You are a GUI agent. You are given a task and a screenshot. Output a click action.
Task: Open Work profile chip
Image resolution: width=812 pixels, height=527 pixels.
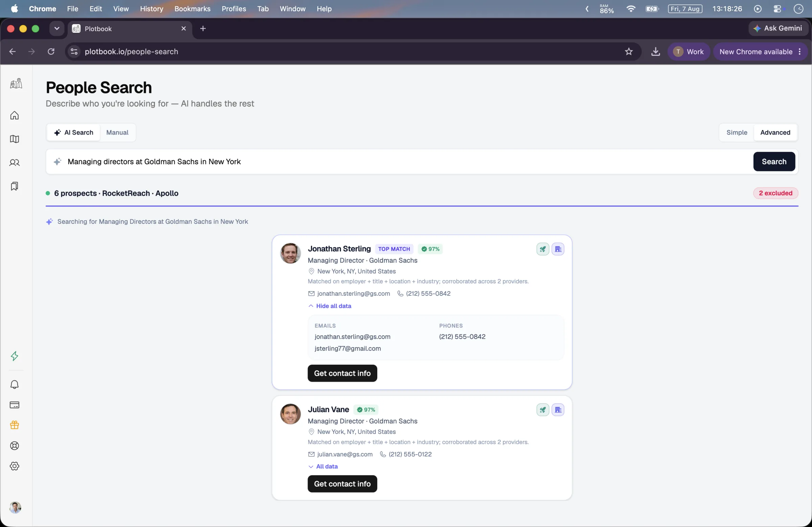(x=688, y=51)
